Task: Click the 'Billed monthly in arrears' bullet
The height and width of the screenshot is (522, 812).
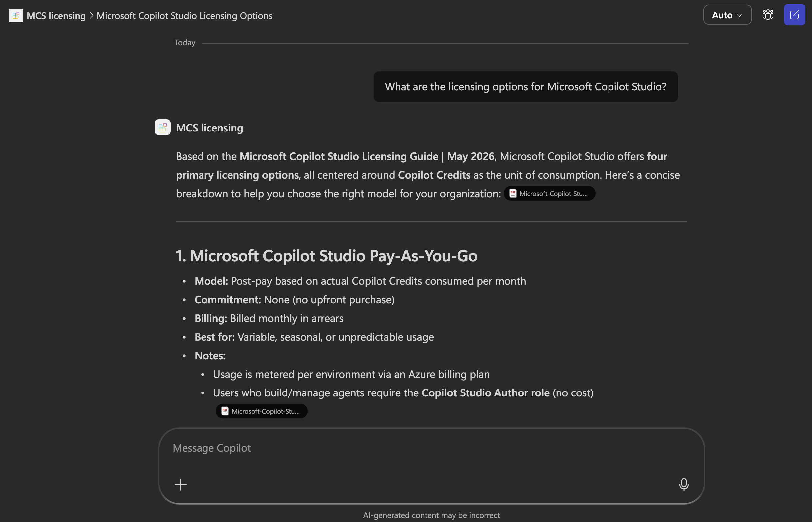Action: 269,318
